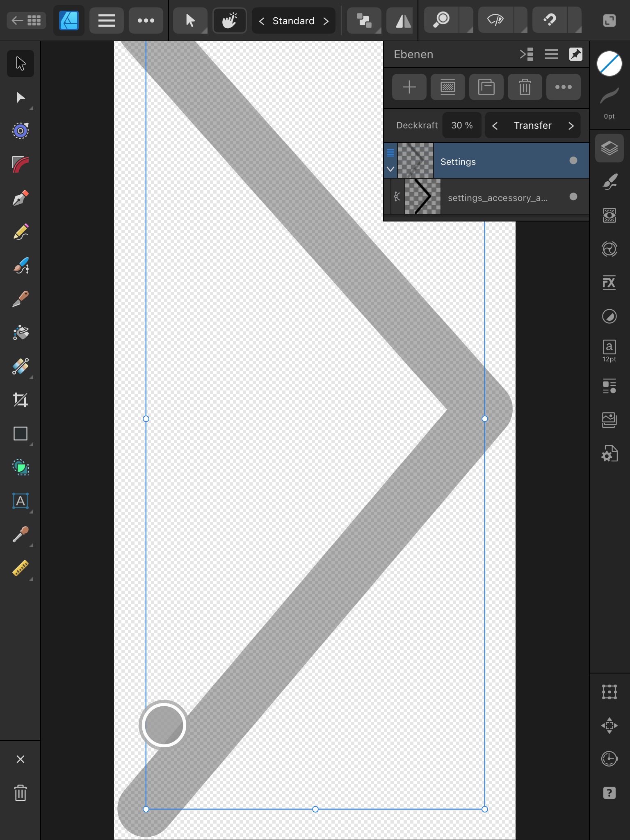Select the Pen tool

pos(21,198)
